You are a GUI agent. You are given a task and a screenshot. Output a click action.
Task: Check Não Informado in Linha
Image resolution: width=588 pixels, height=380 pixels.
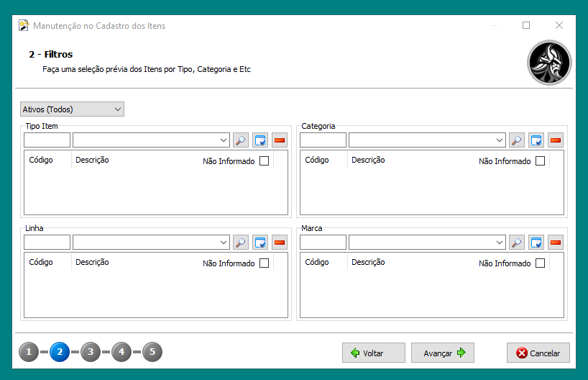click(x=265, y=263)
